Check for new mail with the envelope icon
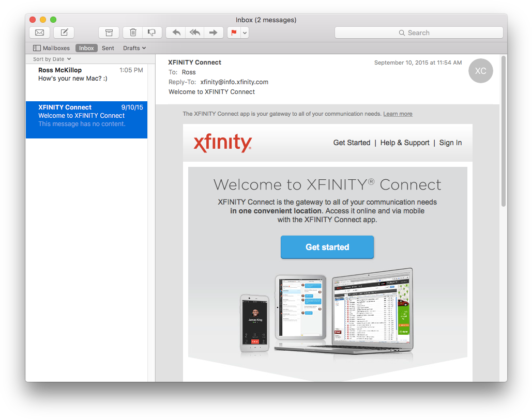The height and width of the screenshot is (420, 532). [x=39, y=32]
